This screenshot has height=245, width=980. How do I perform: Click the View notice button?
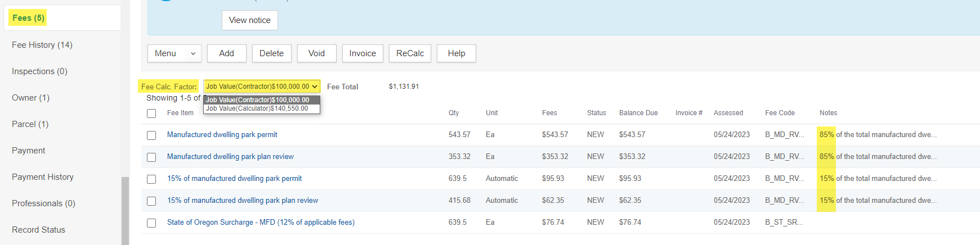click(249, 20)
